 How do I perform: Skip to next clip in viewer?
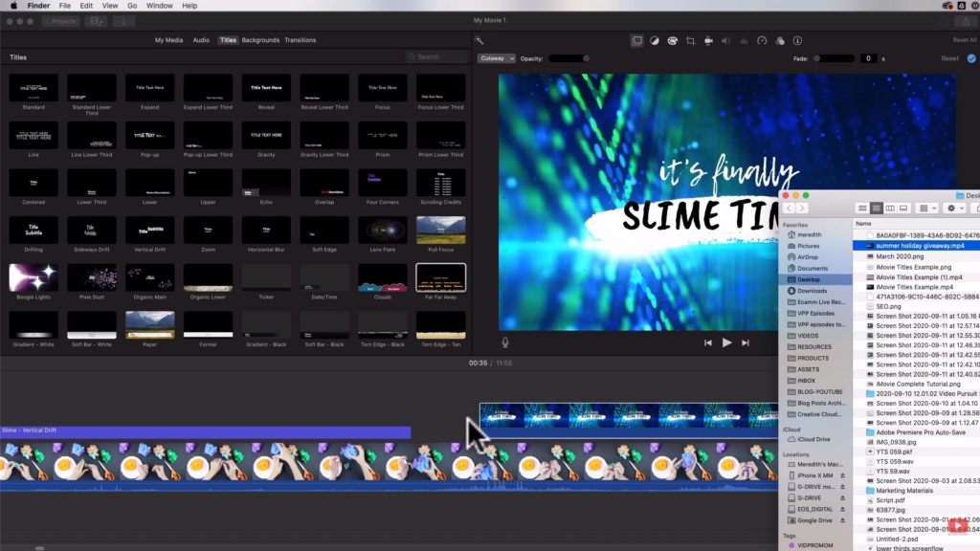point(745,342)
